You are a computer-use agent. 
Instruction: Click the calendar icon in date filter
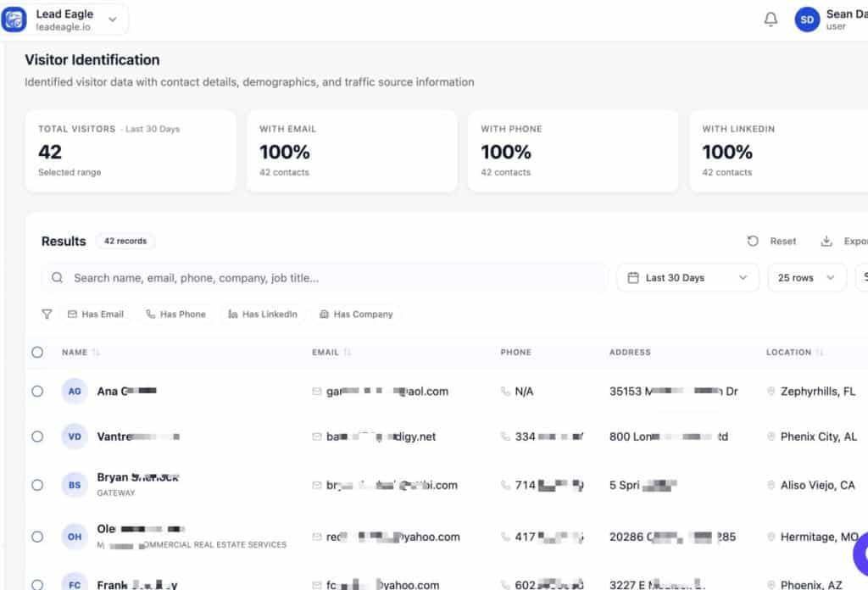pos(633,277)
